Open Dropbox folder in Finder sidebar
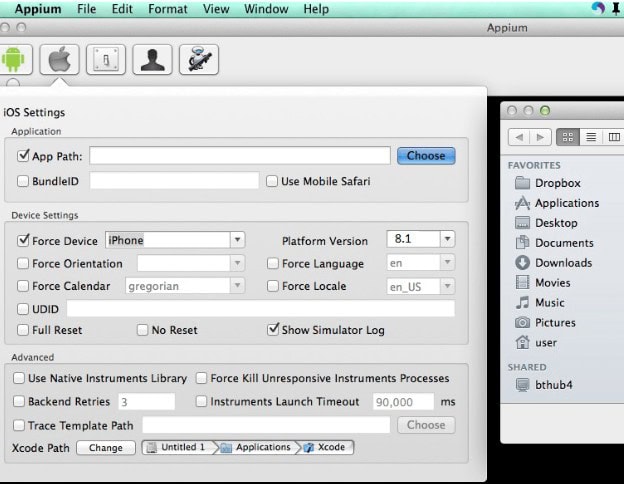The width and height of the screenshot is (624, 484). pos(548,183)
